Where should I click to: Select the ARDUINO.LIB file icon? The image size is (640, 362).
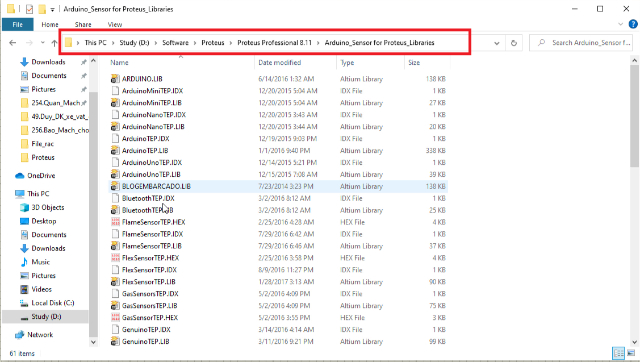(116, 79)
